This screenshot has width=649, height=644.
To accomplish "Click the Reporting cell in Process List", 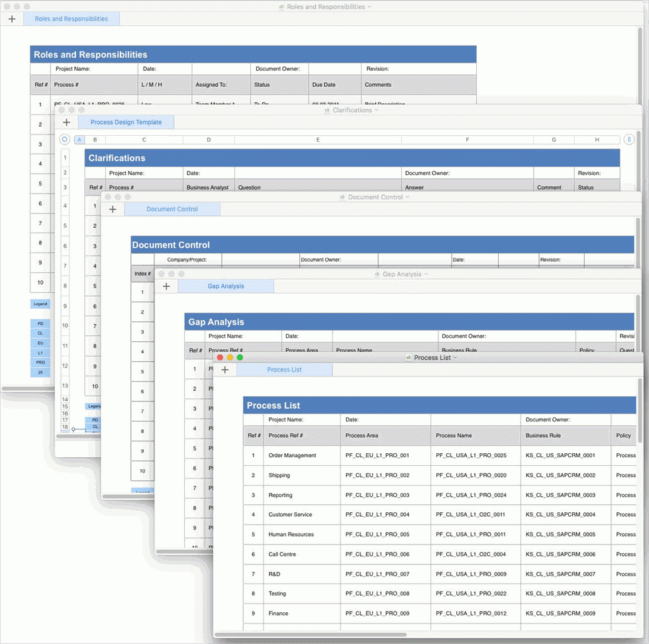I will click(x=302, y=495).
